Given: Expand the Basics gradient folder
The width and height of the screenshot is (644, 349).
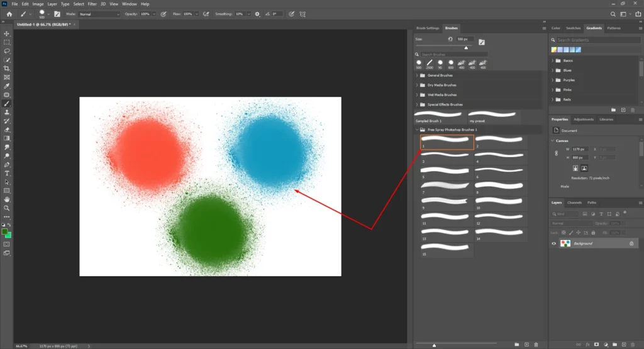Looking at the screenshot, I should coord(552,61).
